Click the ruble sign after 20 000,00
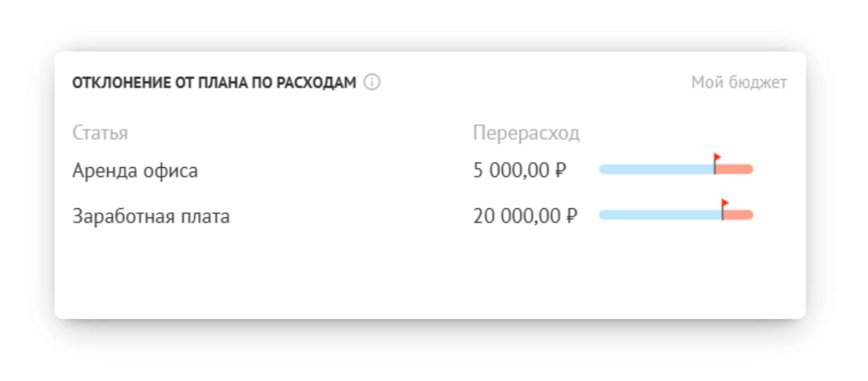868x381 pixels. point(572,216)
